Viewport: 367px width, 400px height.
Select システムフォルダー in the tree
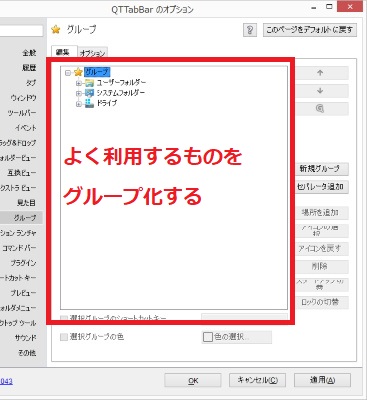[x=121, y=93]
